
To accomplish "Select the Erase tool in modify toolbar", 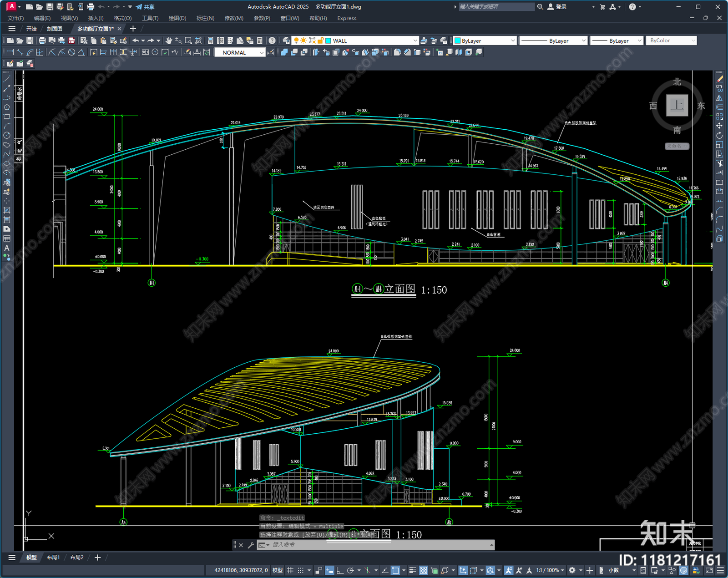I will (719, 79).
